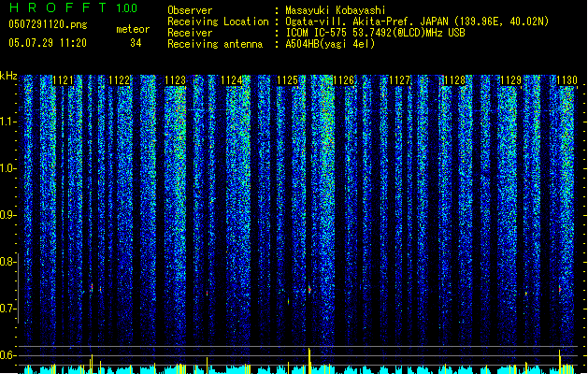
Task: Click the 'meteor' label
Action: 133,29
